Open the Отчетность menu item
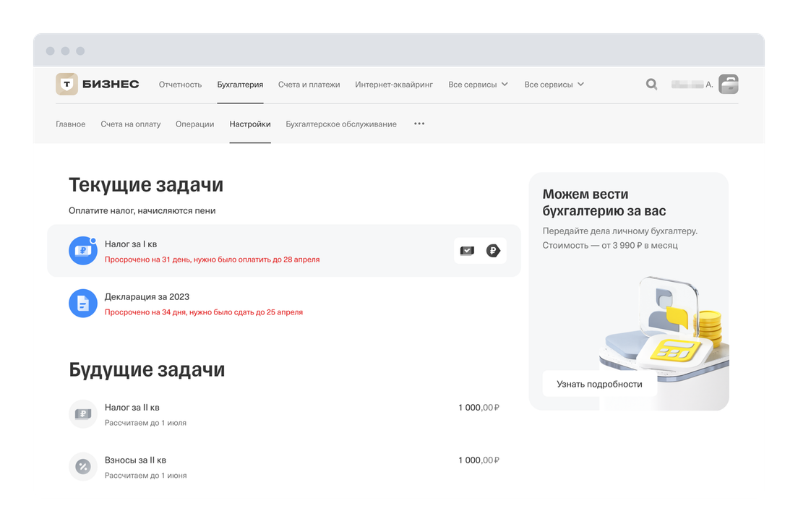This screenshot has width=798, height=532. (180, 85)
